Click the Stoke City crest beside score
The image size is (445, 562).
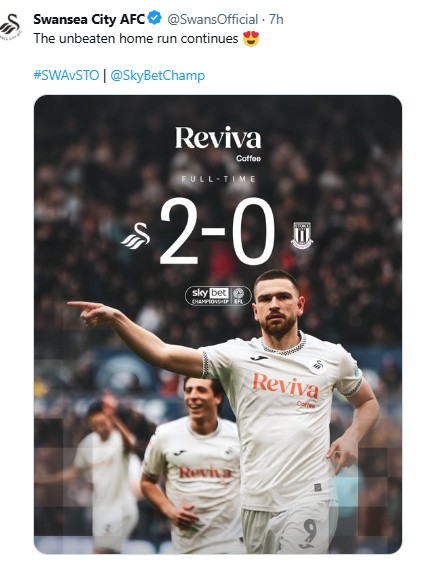(x=302, y=235)
